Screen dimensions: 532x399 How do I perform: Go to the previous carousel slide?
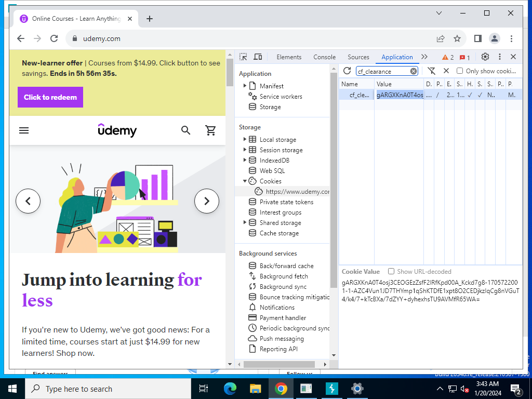click(28, 201)
